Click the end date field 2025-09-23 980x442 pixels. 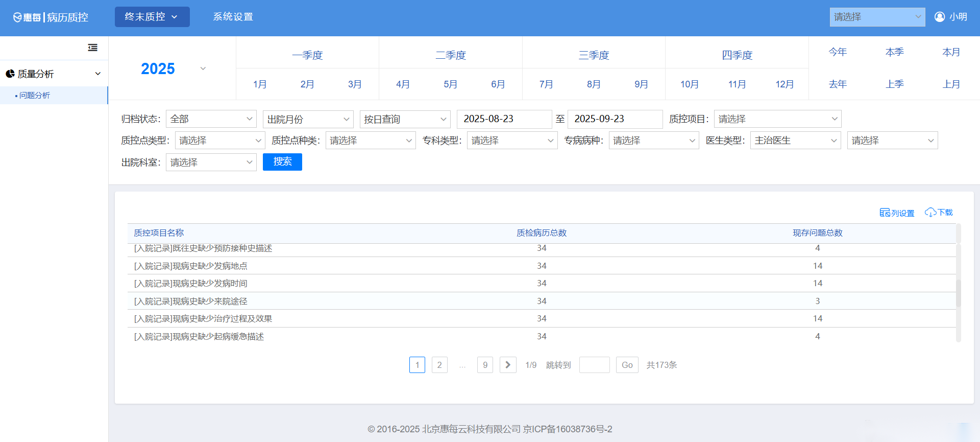click(x=615, y=119)
